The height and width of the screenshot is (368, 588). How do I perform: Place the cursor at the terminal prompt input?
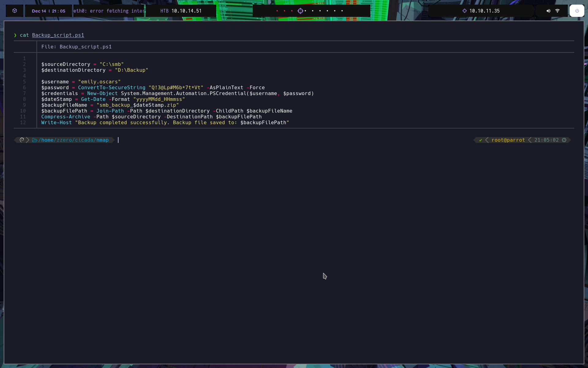pos(118,140)
